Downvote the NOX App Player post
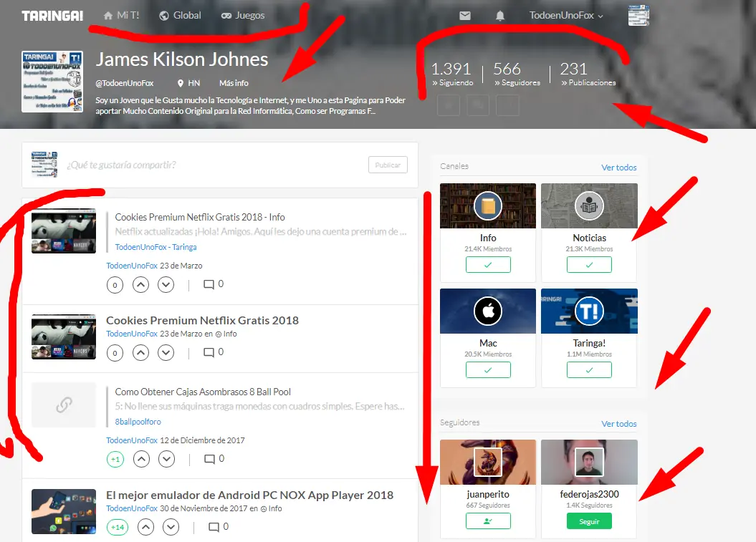The height and width of the screenshot is (542, 756). (x=171, y=527)
